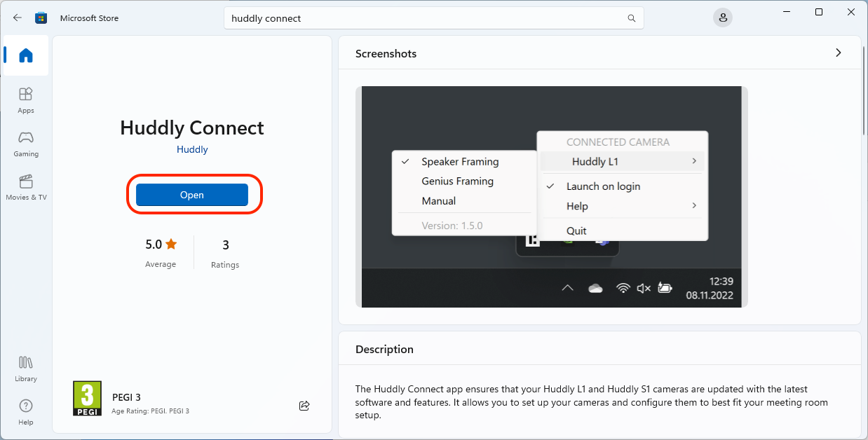Image resolution: width=868 pixels, height=440 pixels.
Task: Click the share icon
Action: coord(304,406)
